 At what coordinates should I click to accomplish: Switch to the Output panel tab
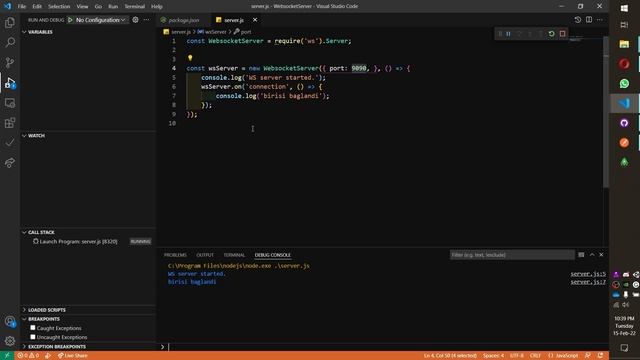(x=205, y=255)
